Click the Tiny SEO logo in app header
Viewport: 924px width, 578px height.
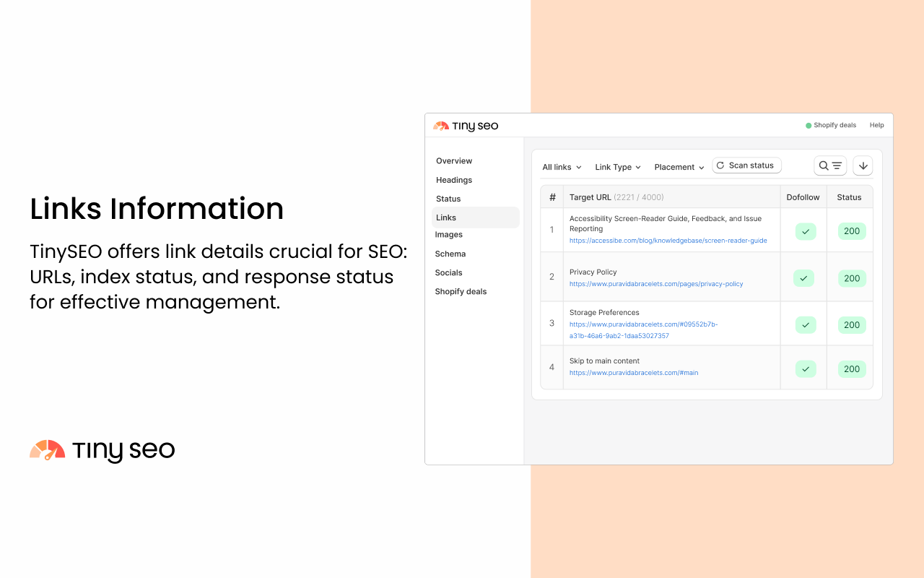(466, 126)
